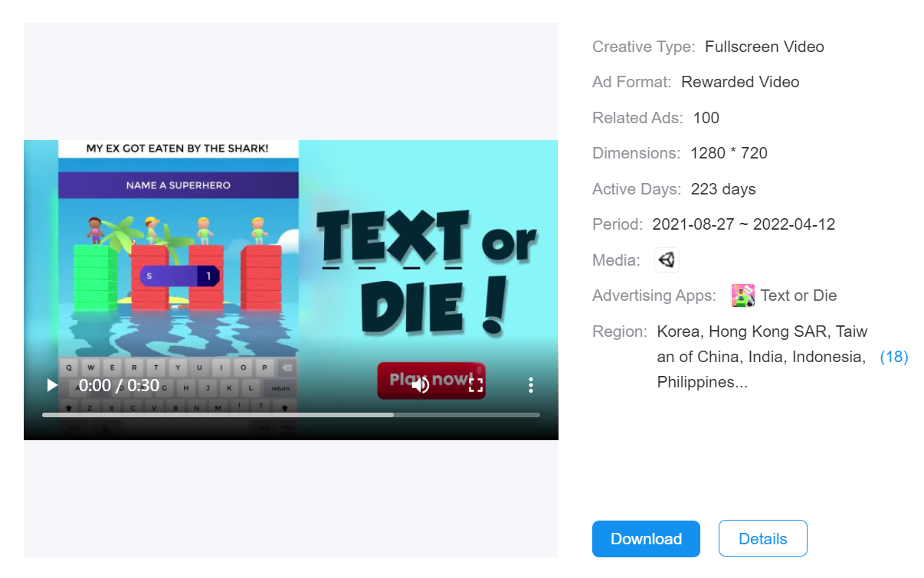Expand the region list via (18)
The height and width of the screenshot is (578, 924).
click(x=893, y=357)
